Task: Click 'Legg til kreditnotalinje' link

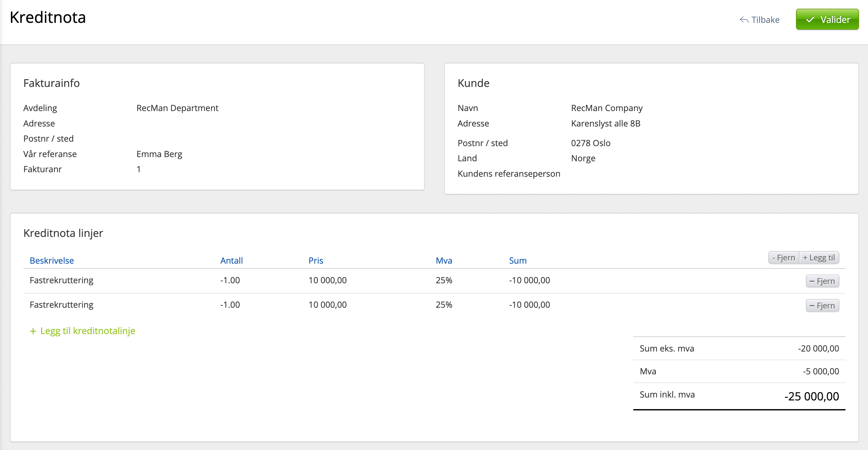Action: click(88, 331)
